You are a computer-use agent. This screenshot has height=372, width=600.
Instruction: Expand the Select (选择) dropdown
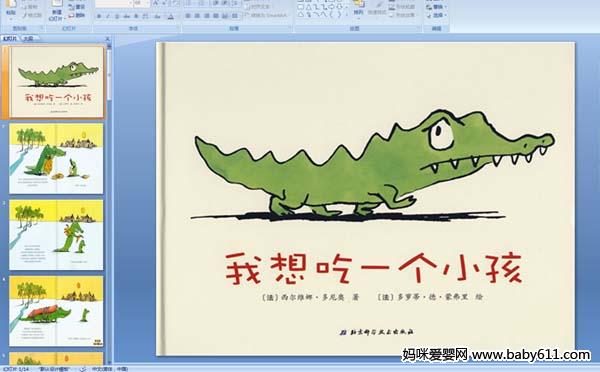point(436,15)
